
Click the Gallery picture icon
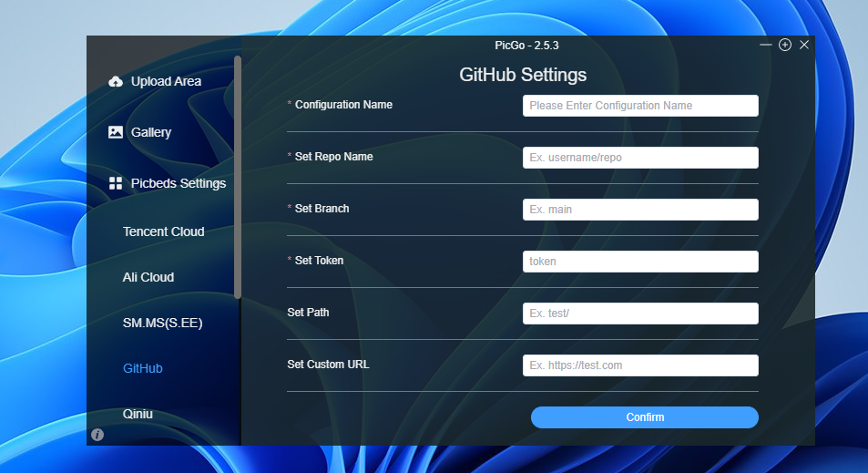pos(116,132)
